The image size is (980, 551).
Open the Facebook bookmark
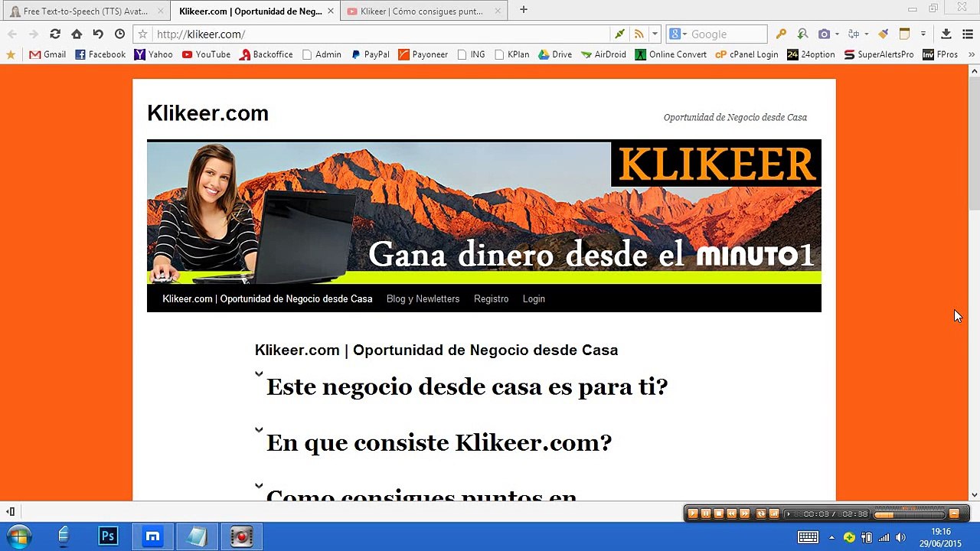100,54
